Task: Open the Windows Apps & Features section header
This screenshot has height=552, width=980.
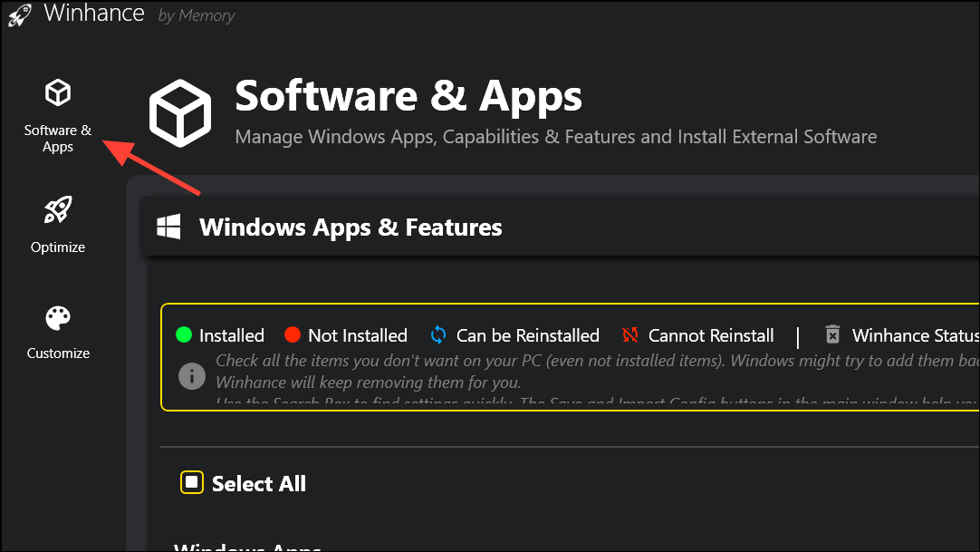Action: coord(351,228)
